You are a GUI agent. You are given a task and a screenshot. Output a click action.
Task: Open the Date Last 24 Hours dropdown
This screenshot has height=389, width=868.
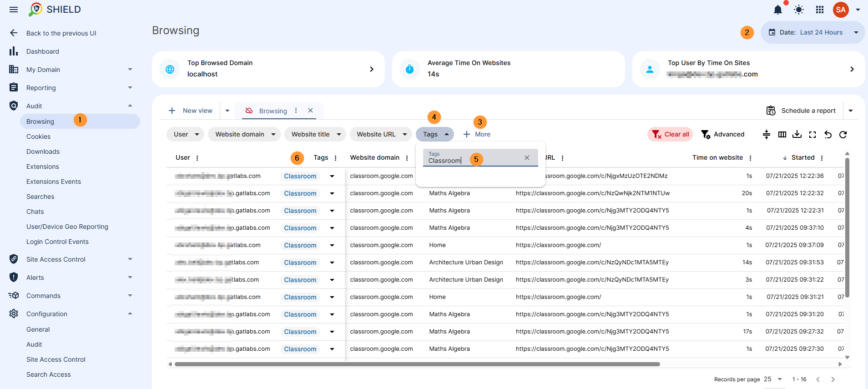813,32
